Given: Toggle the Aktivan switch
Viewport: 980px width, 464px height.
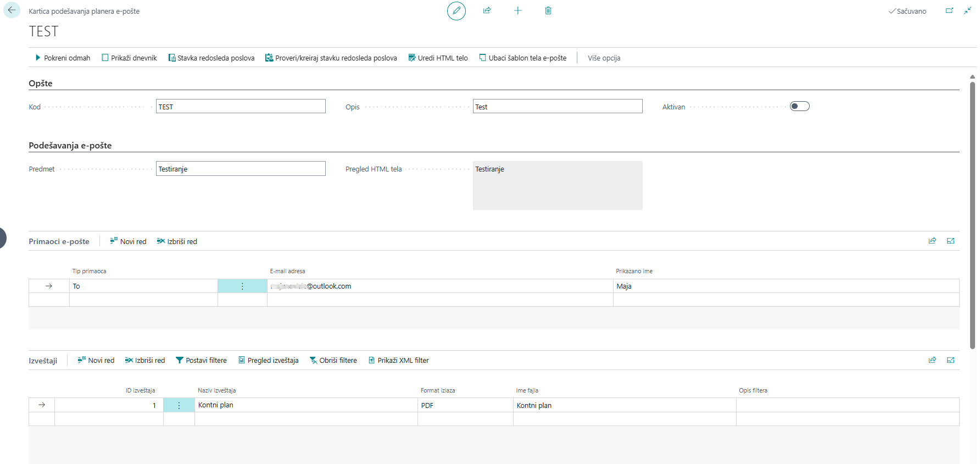Looking at the screenshot, I should 799,106.
